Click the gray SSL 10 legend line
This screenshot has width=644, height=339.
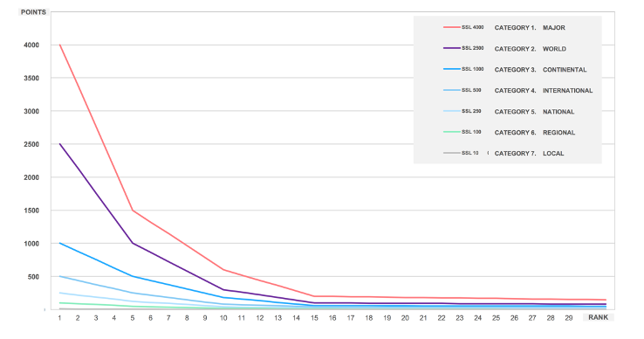point(452,153)
